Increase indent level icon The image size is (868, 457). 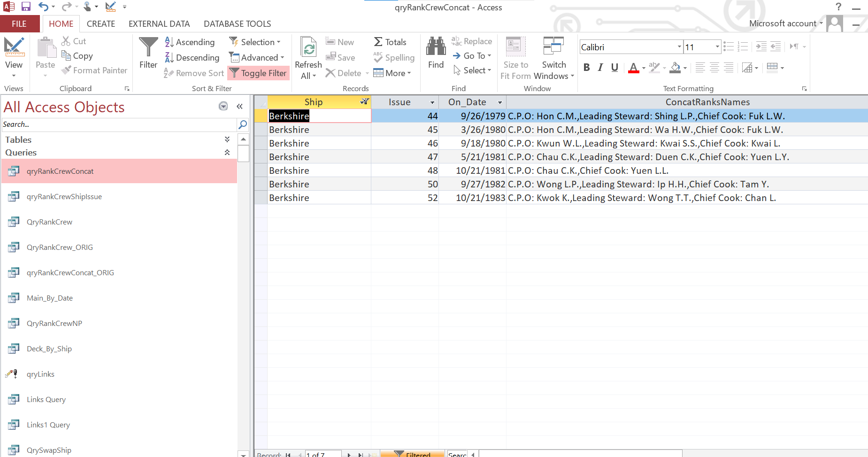click(761, 46)
